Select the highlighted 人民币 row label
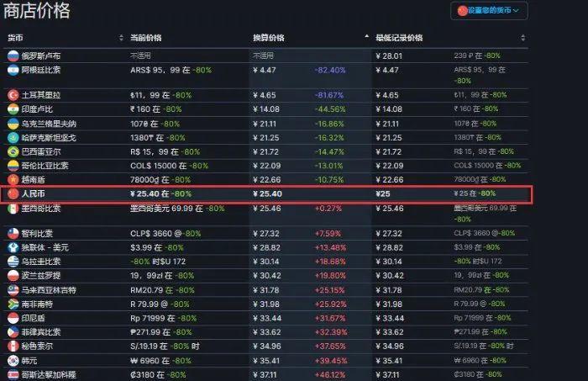The image size is (588, 381). point(33,193)
